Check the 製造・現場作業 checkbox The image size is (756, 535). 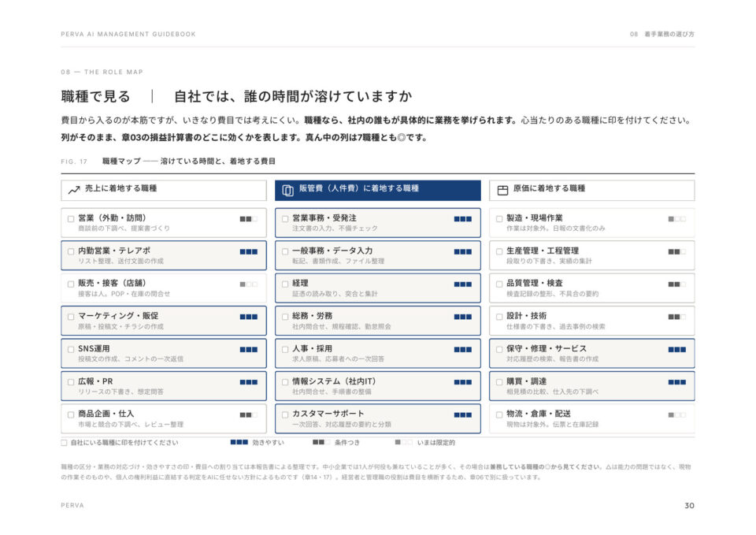499,219
